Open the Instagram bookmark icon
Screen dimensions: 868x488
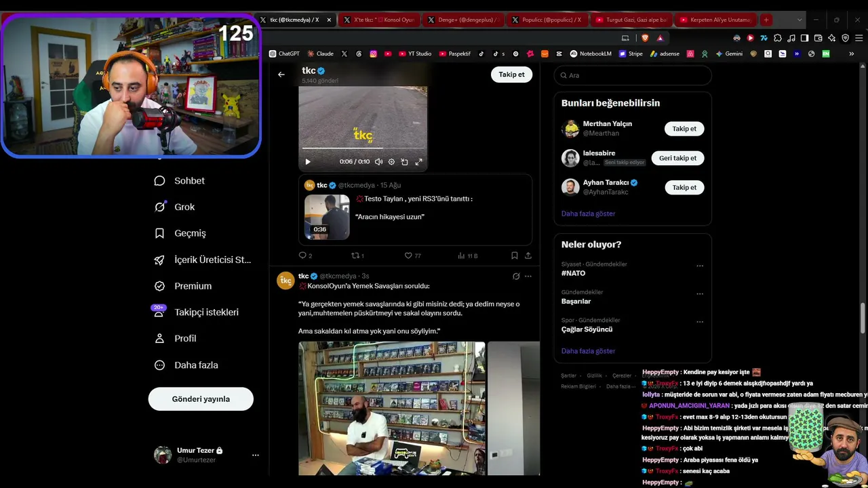pos(373,54)
